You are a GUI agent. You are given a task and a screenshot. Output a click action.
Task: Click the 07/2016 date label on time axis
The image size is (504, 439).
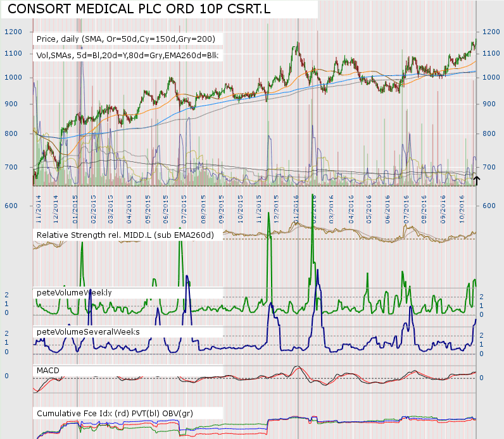pos(406,209)
